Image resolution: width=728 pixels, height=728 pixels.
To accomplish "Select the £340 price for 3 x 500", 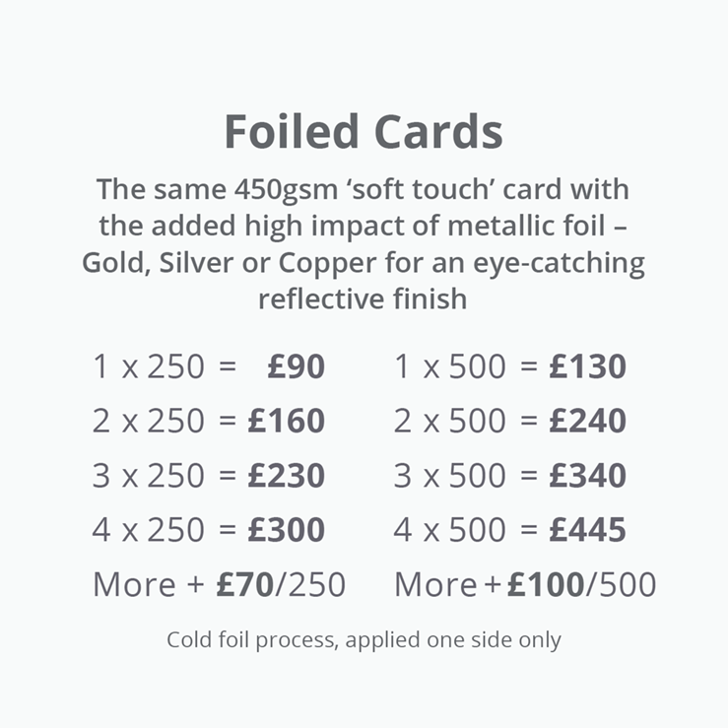I will point(588,476).
